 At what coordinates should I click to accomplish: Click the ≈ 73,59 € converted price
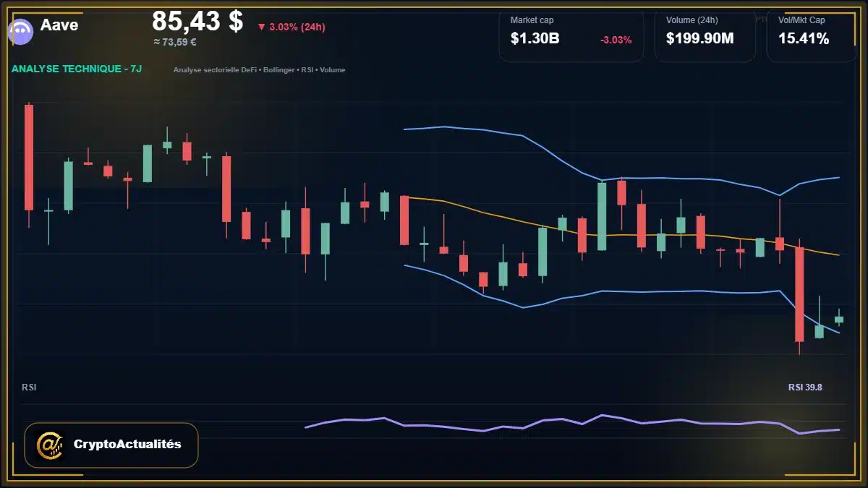pos(175,42)
